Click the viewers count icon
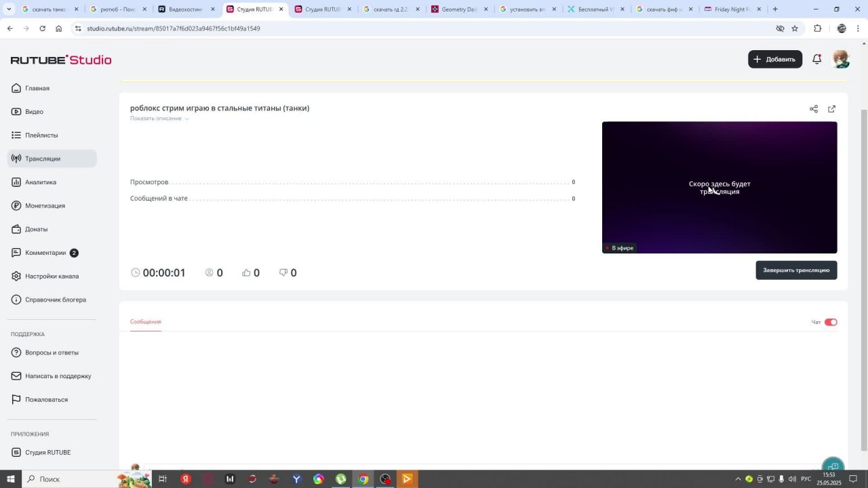 tap(210, 272)
